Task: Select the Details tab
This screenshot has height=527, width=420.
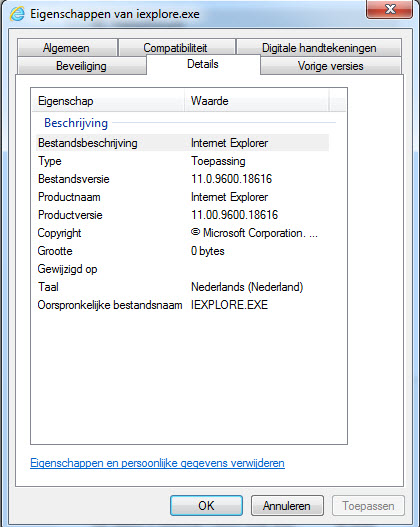Action: (x=203, y=64)
